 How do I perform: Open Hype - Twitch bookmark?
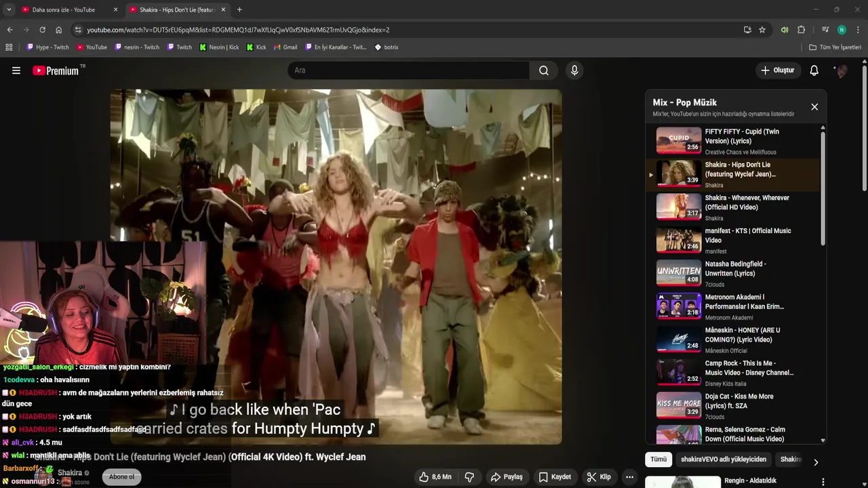pos(47,47)
